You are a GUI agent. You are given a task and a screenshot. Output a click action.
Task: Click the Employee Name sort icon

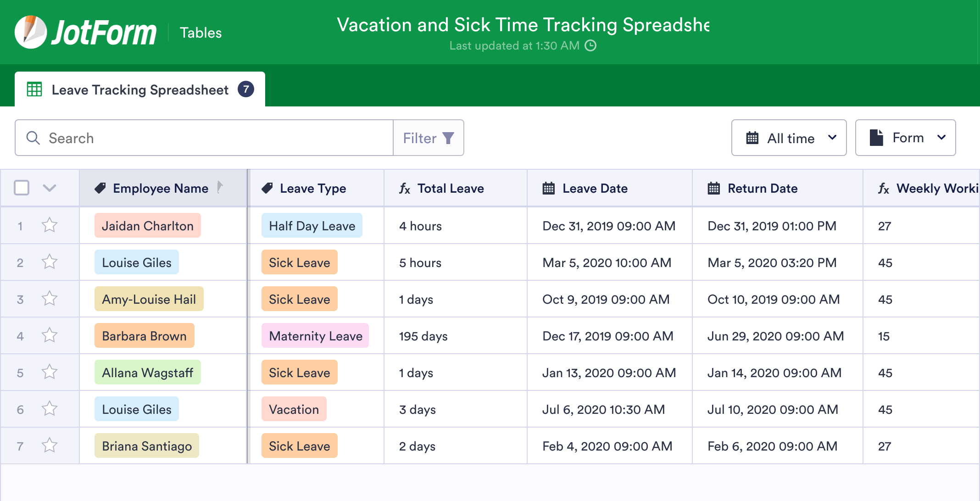222,188
